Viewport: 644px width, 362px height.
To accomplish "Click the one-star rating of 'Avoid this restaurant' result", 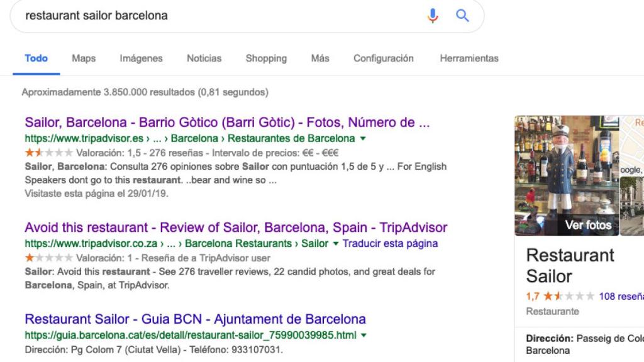I will pyautogui.click(x=49, y=258).
